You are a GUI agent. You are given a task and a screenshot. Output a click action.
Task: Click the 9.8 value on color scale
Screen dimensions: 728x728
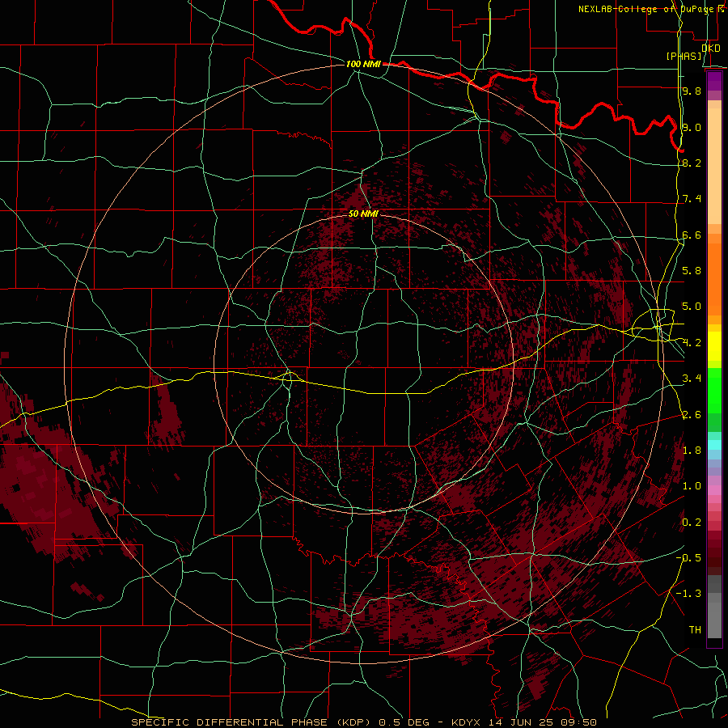[x=692, y=91]
